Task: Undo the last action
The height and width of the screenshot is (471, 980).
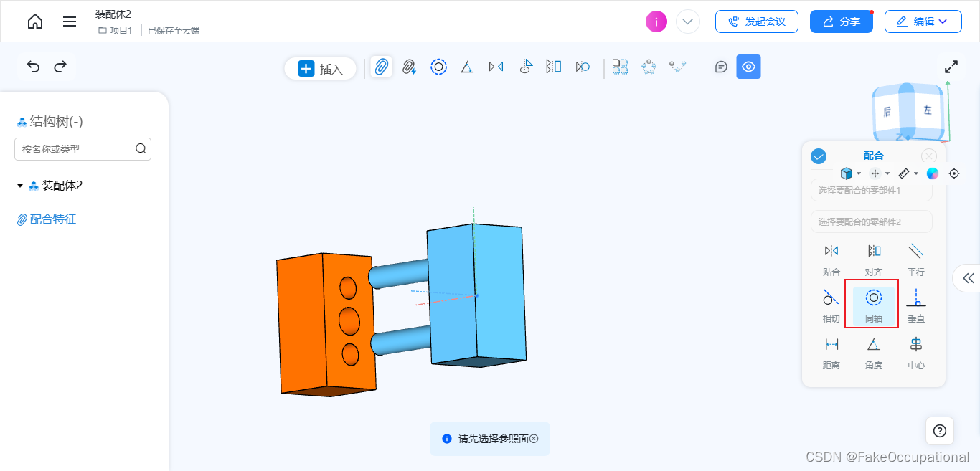Action: pos(33,66)
